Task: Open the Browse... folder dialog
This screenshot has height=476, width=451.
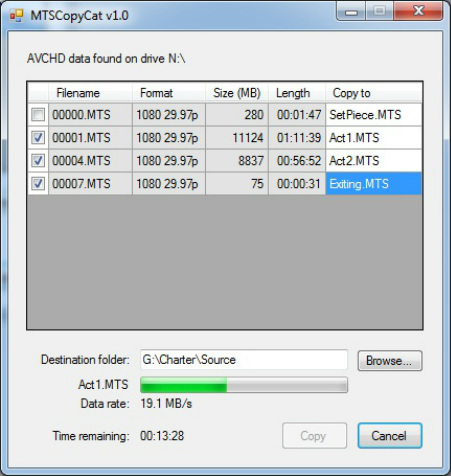Action: (390, 360)
